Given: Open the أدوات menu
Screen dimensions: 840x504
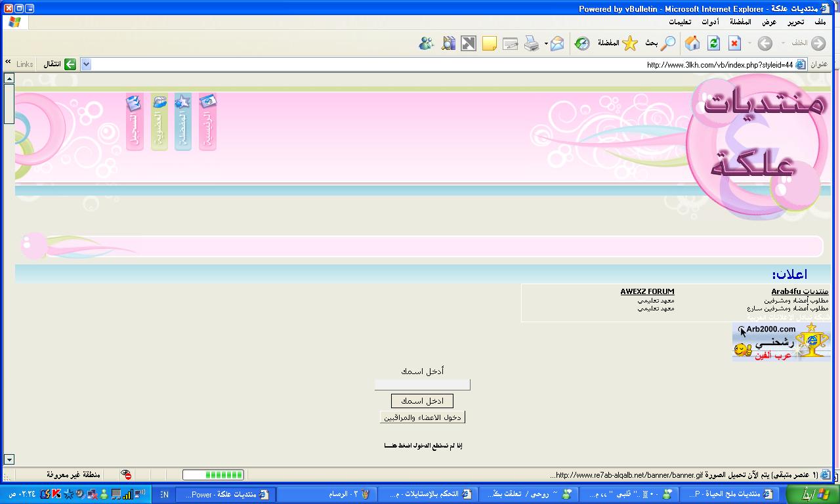Looking at the screenshot, I should click(x=710, y=22).
